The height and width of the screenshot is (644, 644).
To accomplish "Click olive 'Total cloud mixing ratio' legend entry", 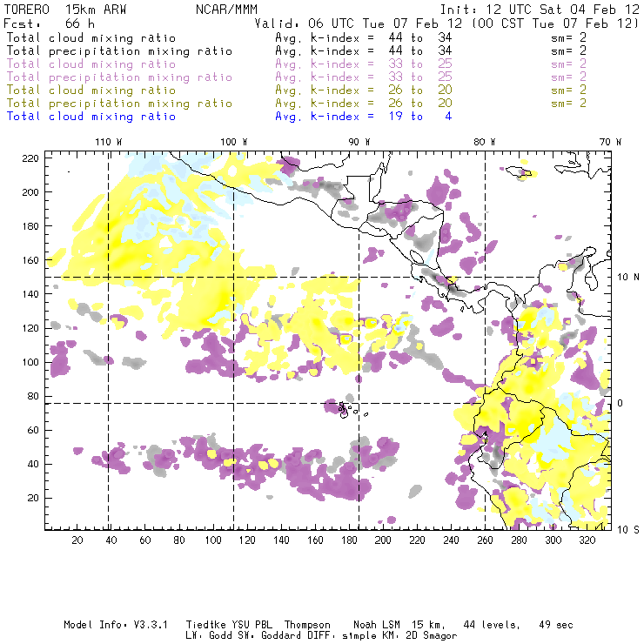I will [x=91, y=91].
